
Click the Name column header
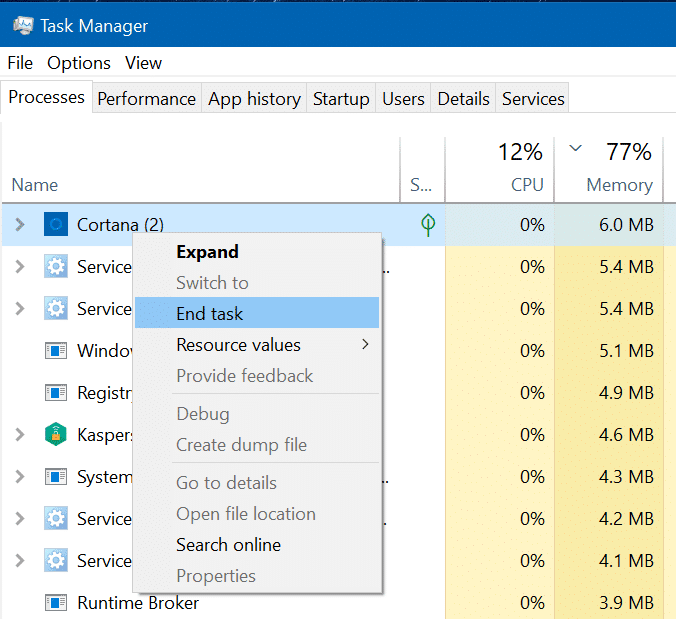[35, 185]
